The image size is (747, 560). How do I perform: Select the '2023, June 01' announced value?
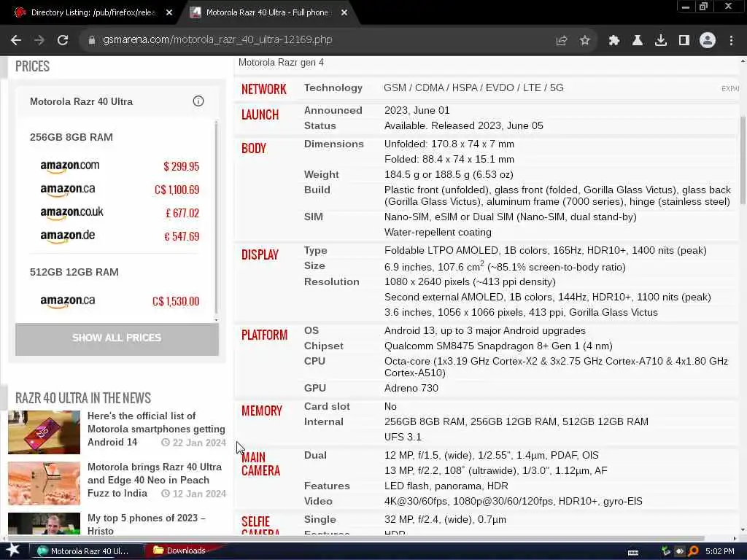(417, 111)
